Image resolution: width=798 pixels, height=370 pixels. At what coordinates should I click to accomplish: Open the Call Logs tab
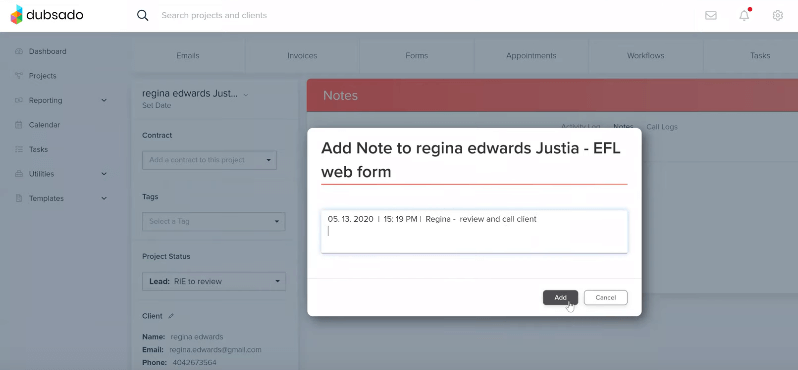(662, 126)
